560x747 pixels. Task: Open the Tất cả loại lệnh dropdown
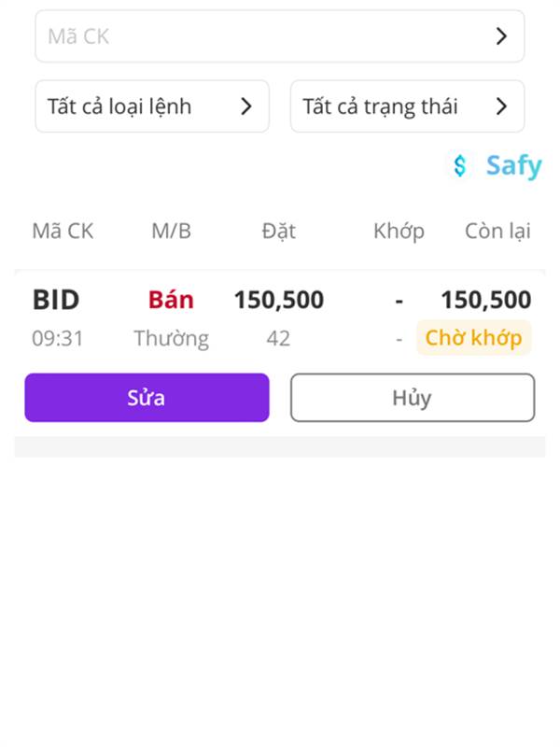[152, 106]
